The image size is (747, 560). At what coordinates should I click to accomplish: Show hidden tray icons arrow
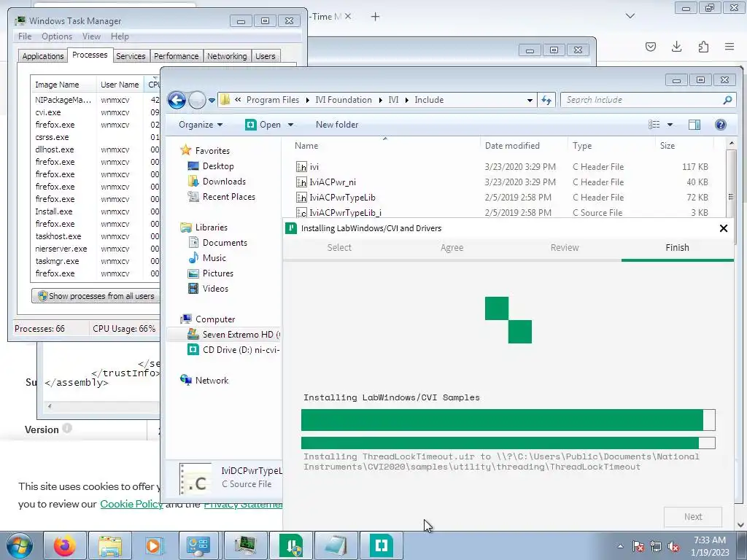coord(620,546)
